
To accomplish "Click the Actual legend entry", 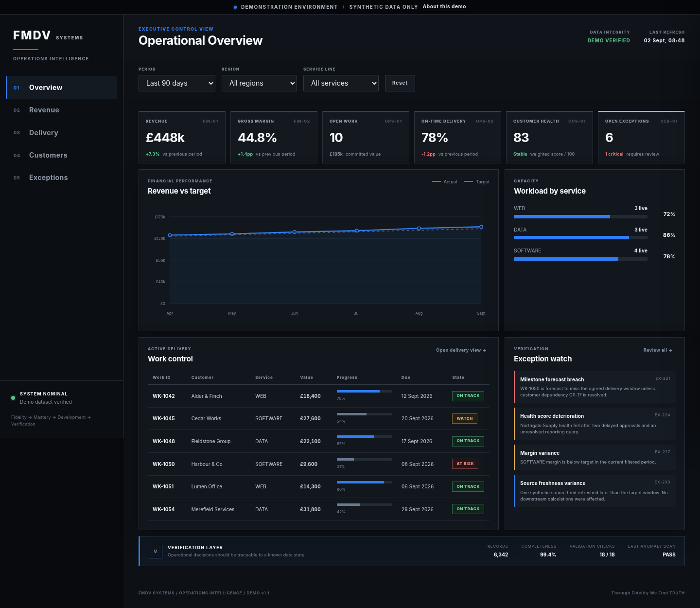I will coord(445,182).
